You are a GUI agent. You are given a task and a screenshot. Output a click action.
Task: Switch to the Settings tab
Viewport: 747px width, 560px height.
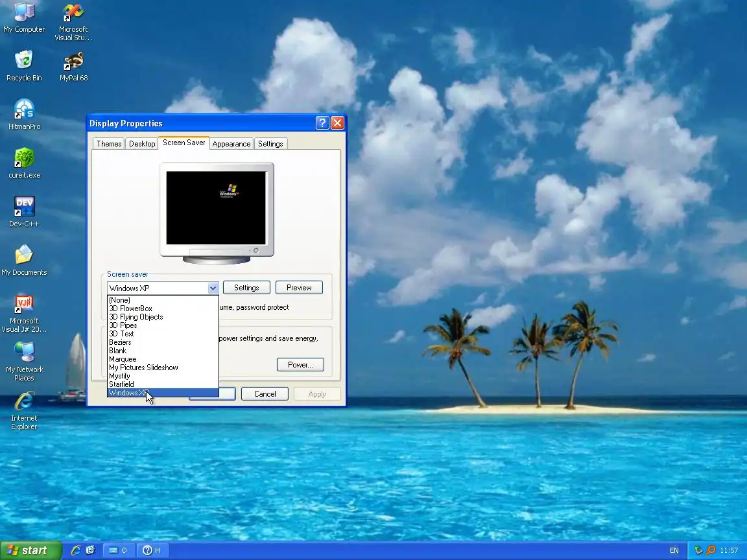point(270,144)
